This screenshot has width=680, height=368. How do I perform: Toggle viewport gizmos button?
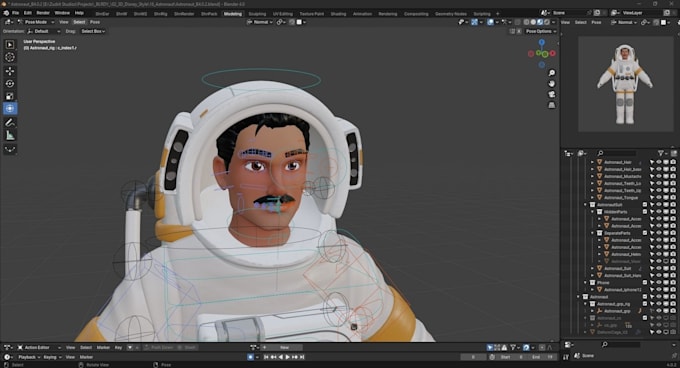click(x=474, y=22)
